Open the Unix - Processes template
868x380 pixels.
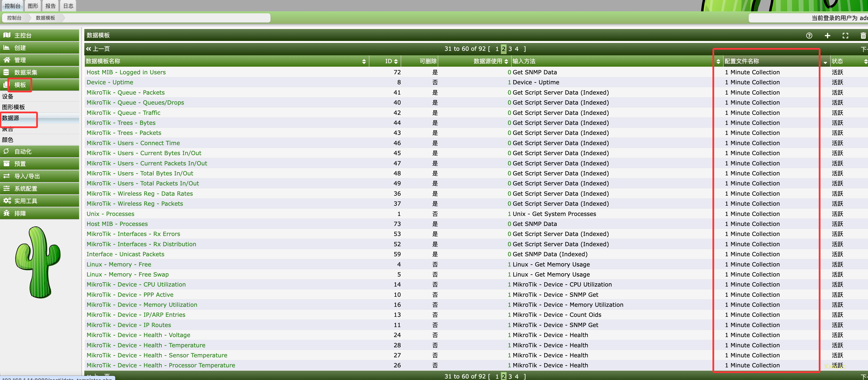pyautogui.click(x=110, y=214)
